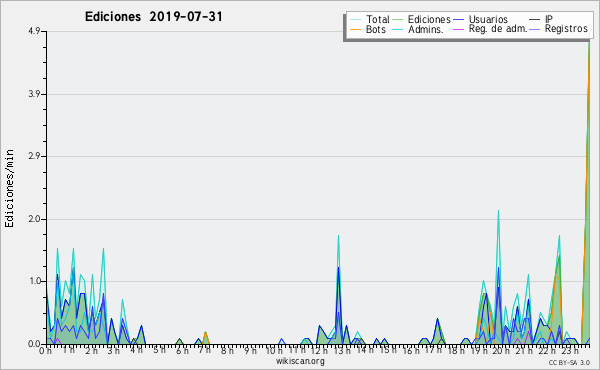
Task: Click the '23 h' x-axis label
Action: pyautogui.click(x=569, y=351)
